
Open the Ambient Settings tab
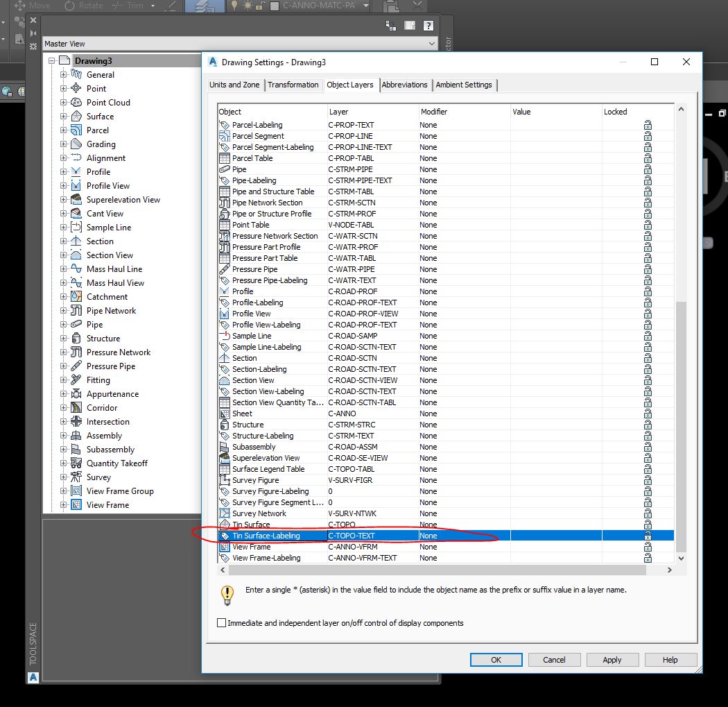(464, 85)
